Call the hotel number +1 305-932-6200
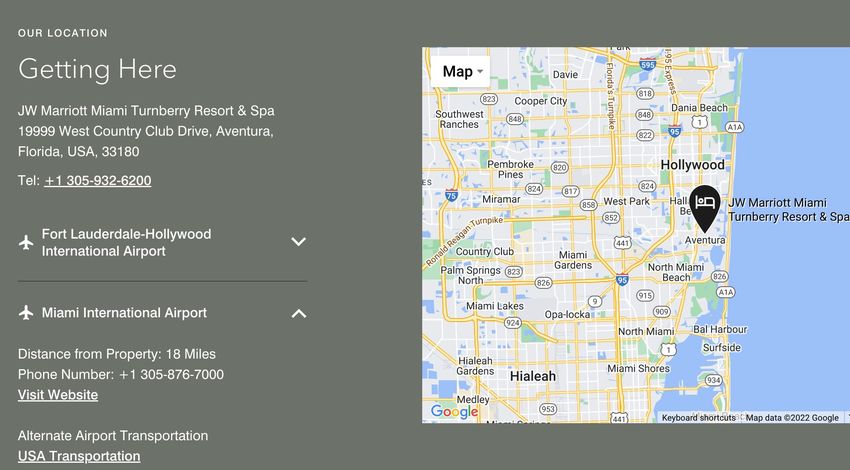 (98, 181)
